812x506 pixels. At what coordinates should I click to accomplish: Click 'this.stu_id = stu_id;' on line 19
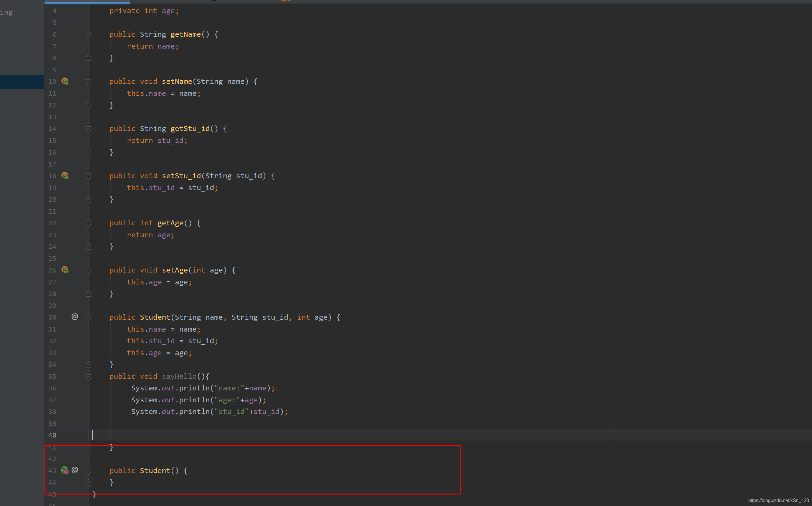[x=172, y=188]
